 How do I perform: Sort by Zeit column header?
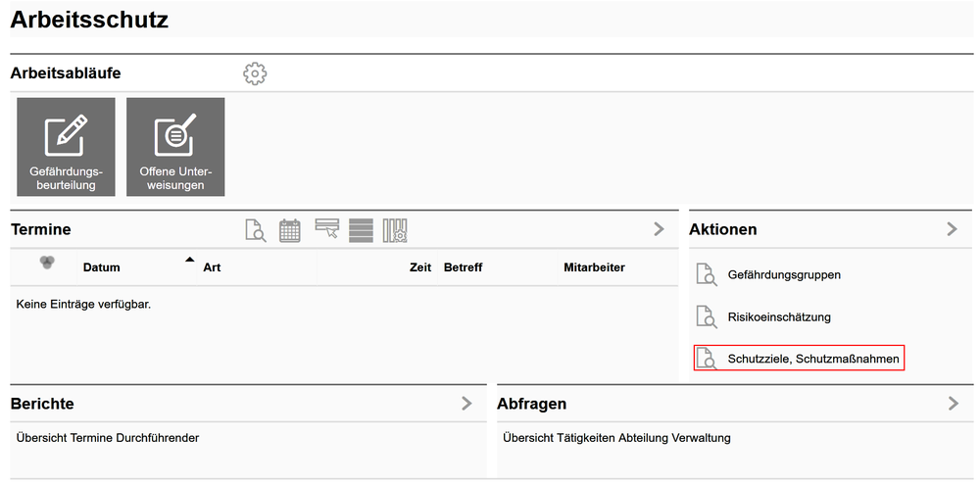pos(420,267)
